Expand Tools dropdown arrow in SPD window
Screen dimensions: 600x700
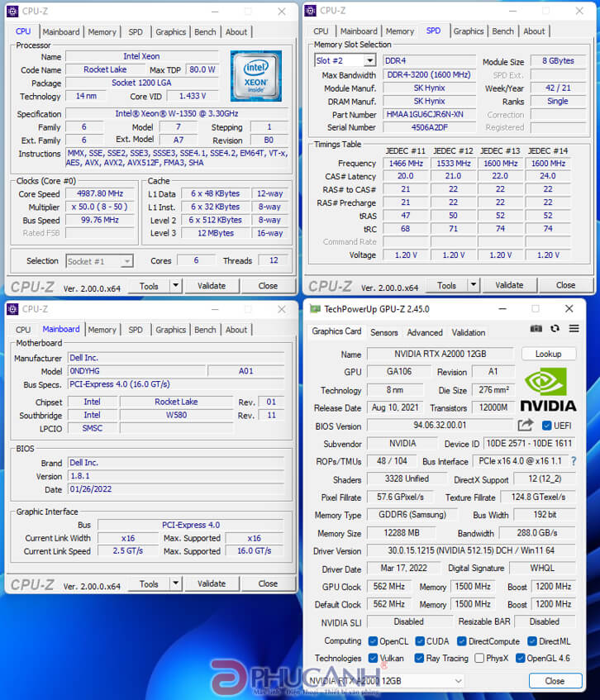474,285
